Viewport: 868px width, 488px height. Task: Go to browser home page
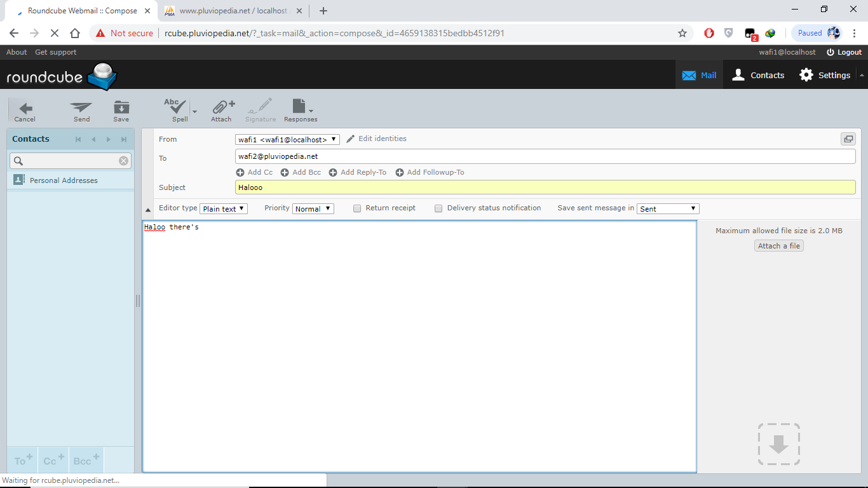(x=75, y=33)
